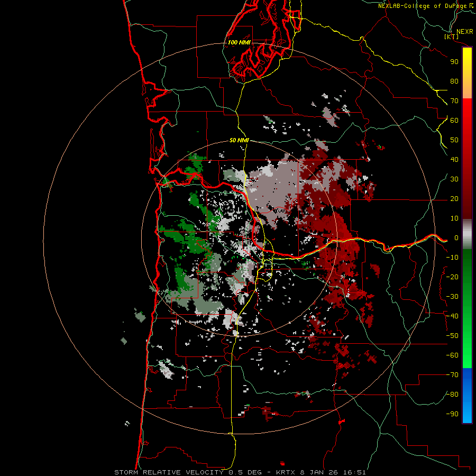Viewport: 476px width, 476px height.
Task: Click the -20 value on velocity scale
Action: click(452, 277)
